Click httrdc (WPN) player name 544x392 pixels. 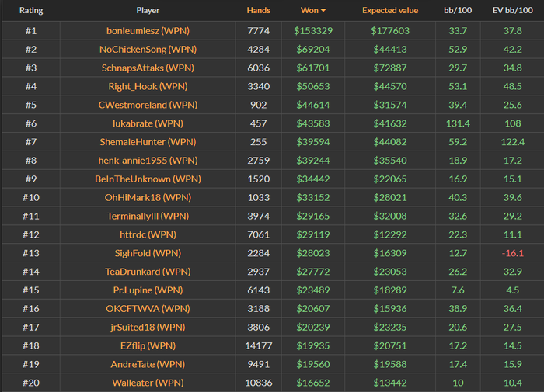(148, 234)
